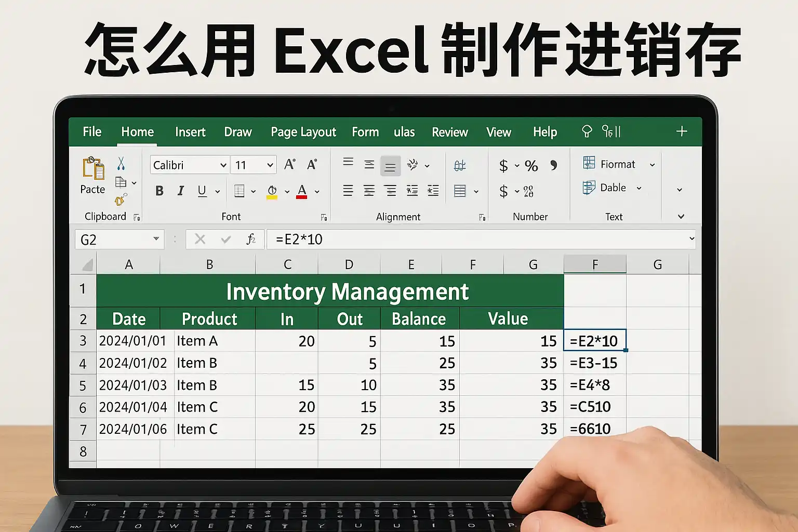Click the decimal places icon in Number group
This screenshot has height=532, width=798.
click(x=529, y=191)
